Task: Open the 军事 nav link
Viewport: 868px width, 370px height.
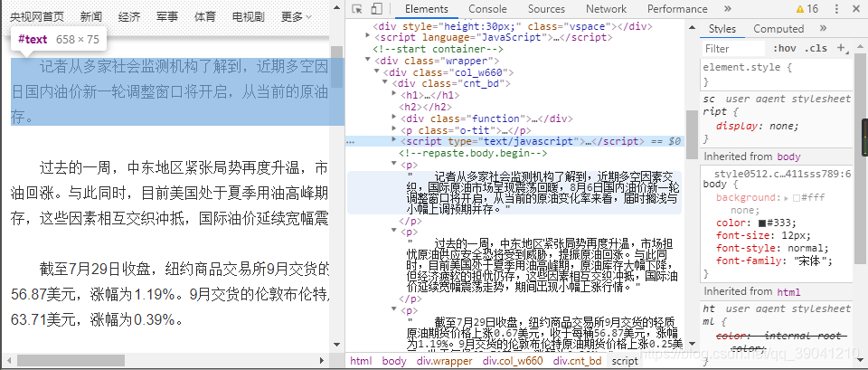Action: tap(167, 17)
